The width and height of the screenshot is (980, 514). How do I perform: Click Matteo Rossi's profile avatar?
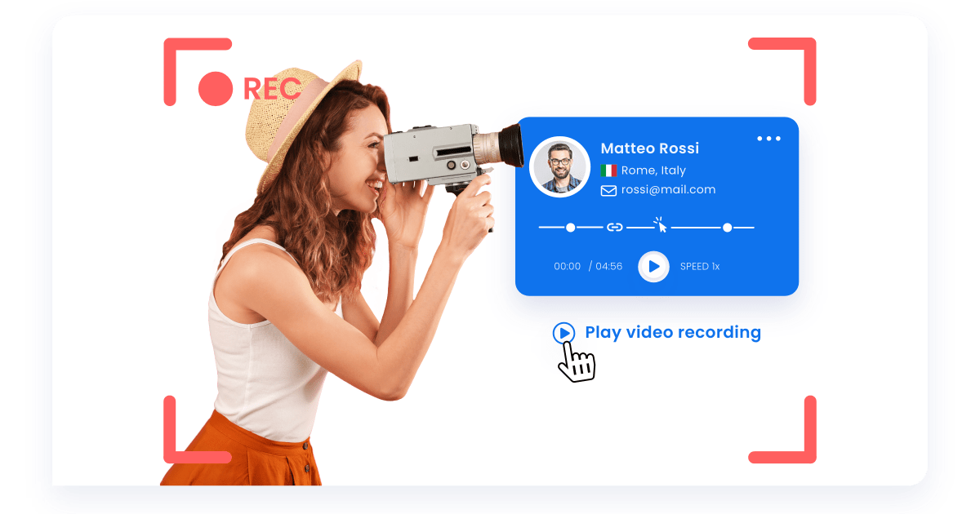[x=560, y=167]
